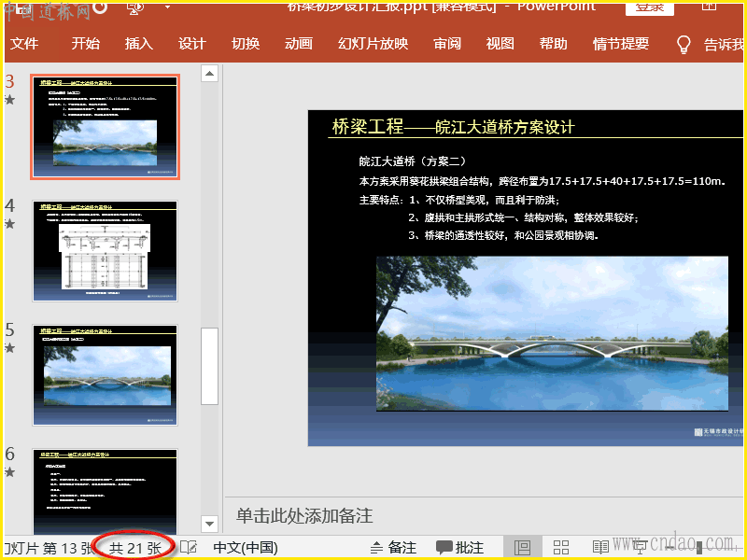Start slideshow from beginning via title bar icon

(136, 7)
